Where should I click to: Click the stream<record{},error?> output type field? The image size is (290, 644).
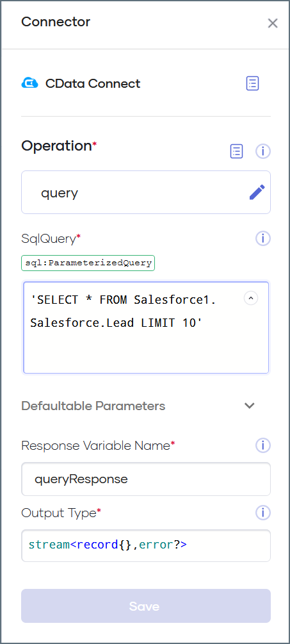[x=145, y=545]
